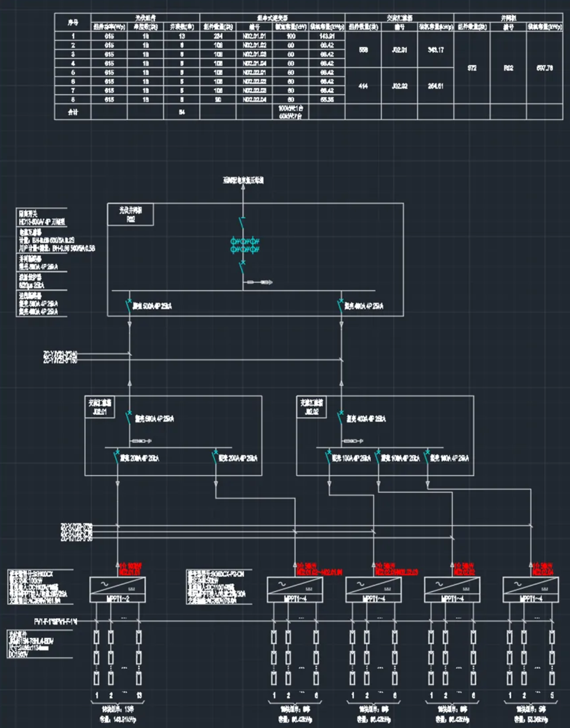Select the 400A breaker symbol in cabinet R02

tap(340, 305)
